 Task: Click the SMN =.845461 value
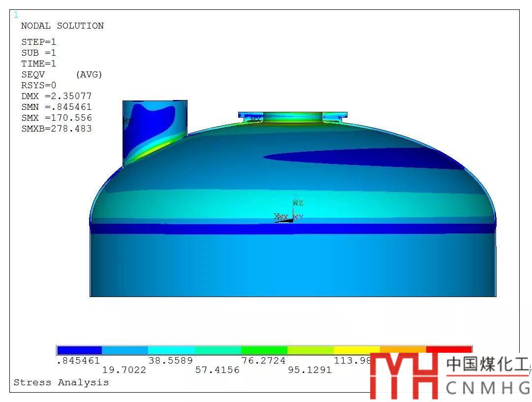pos(56,107)
